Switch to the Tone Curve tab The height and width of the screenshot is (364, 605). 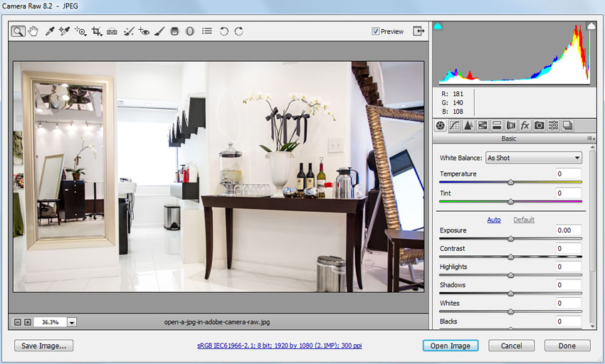coord(455,125)
